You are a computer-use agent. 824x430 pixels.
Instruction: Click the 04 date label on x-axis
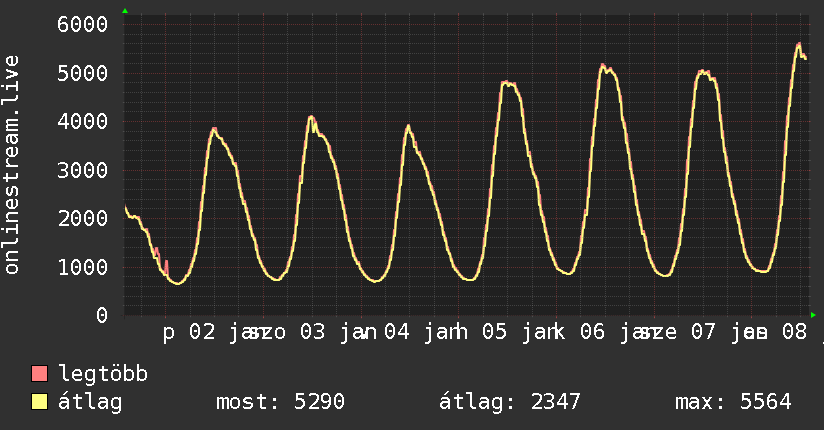(x=397, y=332)
